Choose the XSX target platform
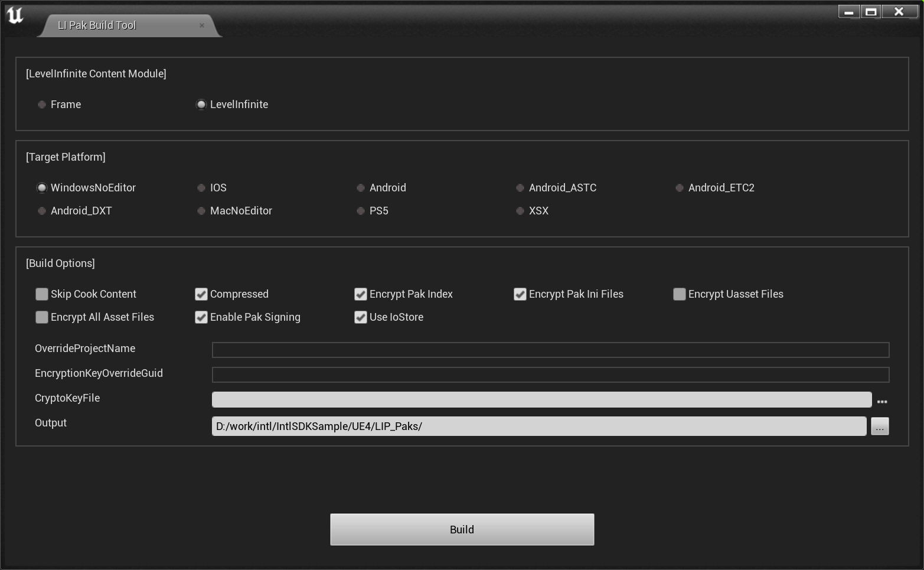This screenshot has width=924, height=570. [520, 210]
